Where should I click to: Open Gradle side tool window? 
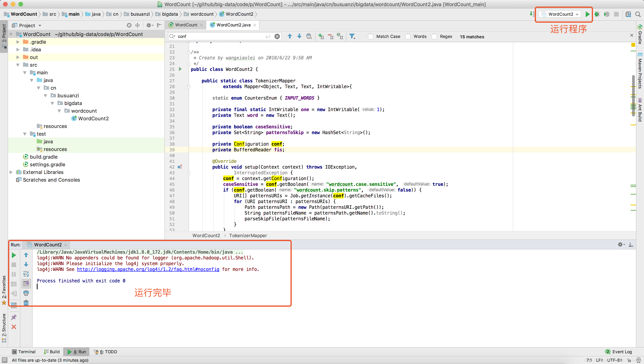coord(640,34)
